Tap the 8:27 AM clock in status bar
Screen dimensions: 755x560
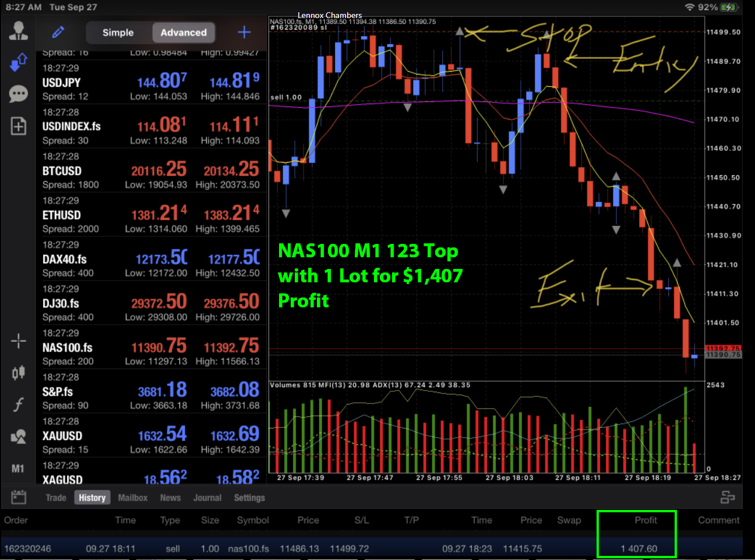24,8
